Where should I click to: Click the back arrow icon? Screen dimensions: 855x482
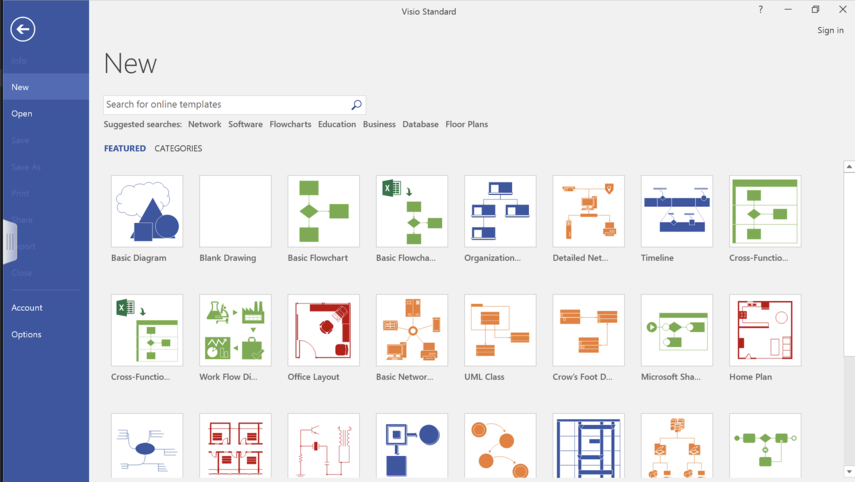coord(22,30)
